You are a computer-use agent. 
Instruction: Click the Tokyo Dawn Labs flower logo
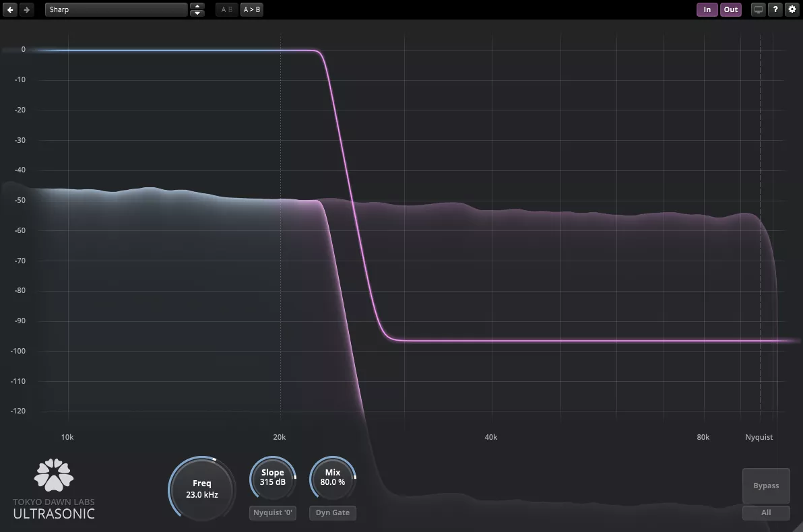tap(54, 474)
